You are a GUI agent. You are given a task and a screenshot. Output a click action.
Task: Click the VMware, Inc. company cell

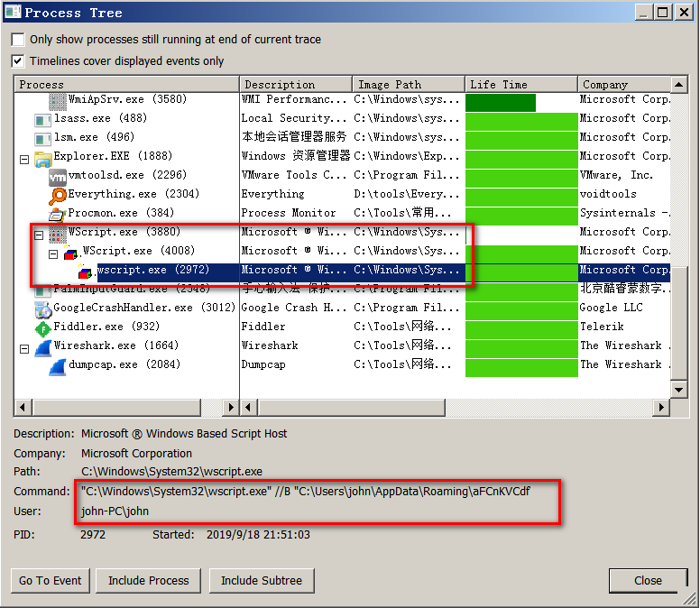[x=616, y=175]
